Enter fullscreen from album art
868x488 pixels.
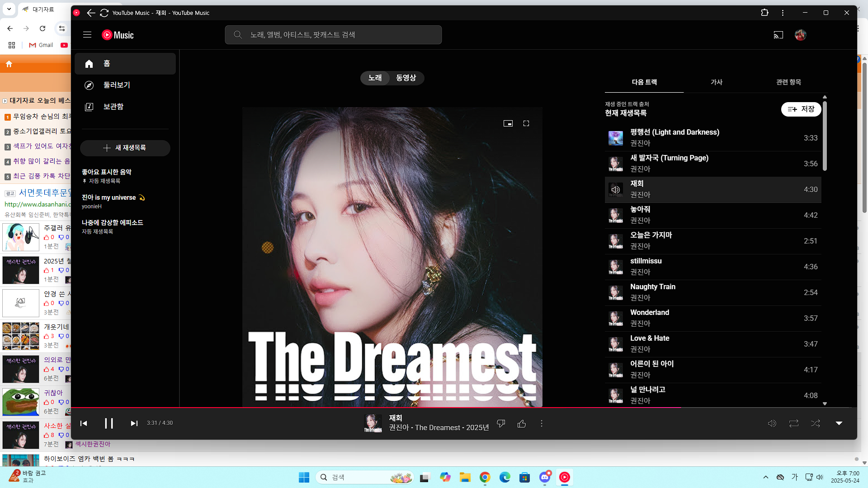click(526, 123)
